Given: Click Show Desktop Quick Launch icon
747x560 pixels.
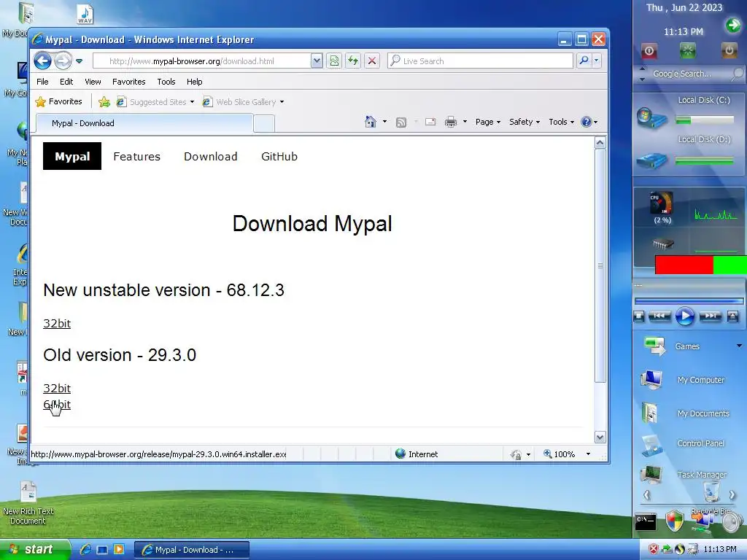Looking at the screenshot, I should coord(102,550).
